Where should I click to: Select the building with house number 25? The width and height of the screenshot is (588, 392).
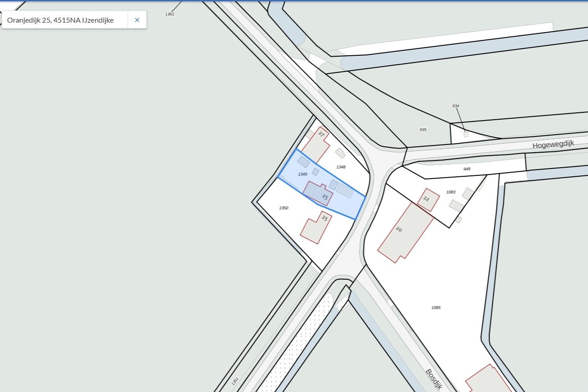[x=318, y=194]
